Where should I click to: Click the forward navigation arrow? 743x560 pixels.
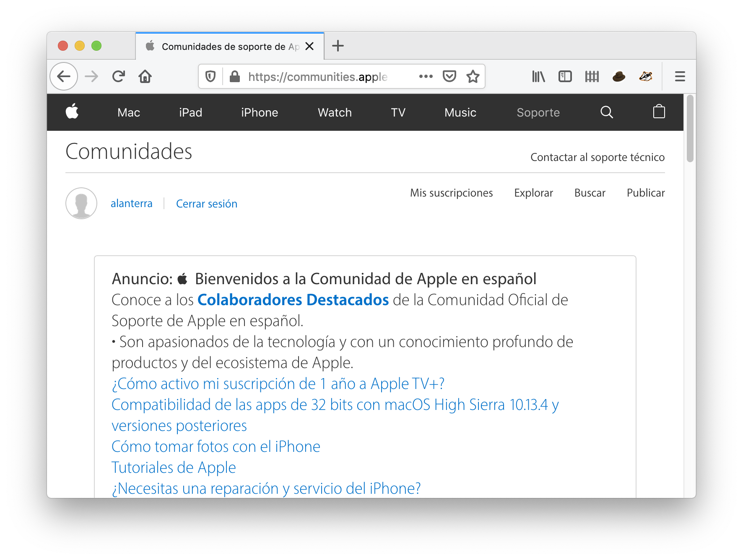91,76
